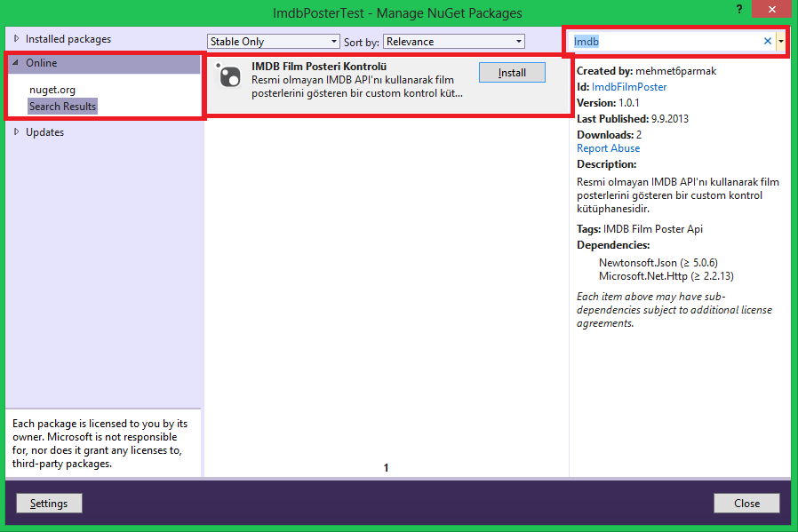Click the Close button at bottom

tap(746, 503)
